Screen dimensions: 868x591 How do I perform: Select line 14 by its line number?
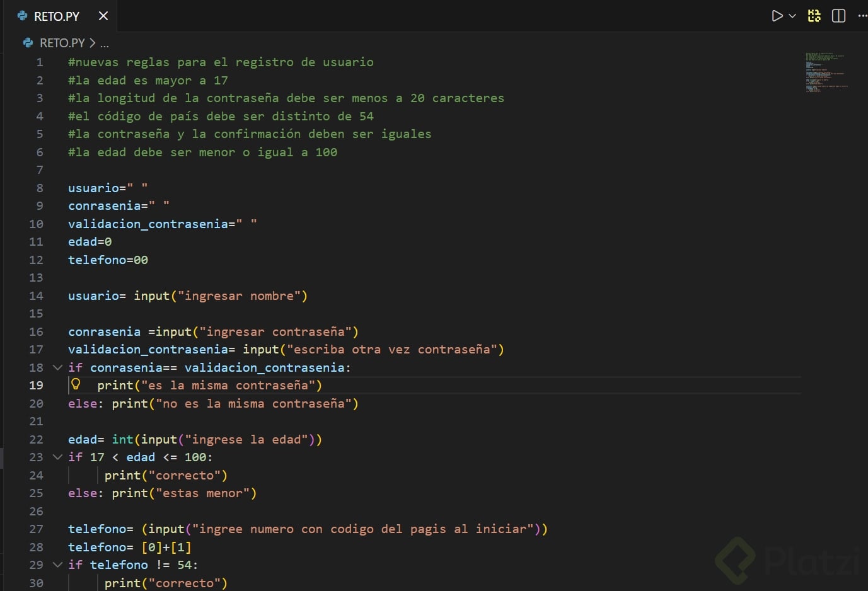pyautogui.click(x=37, y=295)
